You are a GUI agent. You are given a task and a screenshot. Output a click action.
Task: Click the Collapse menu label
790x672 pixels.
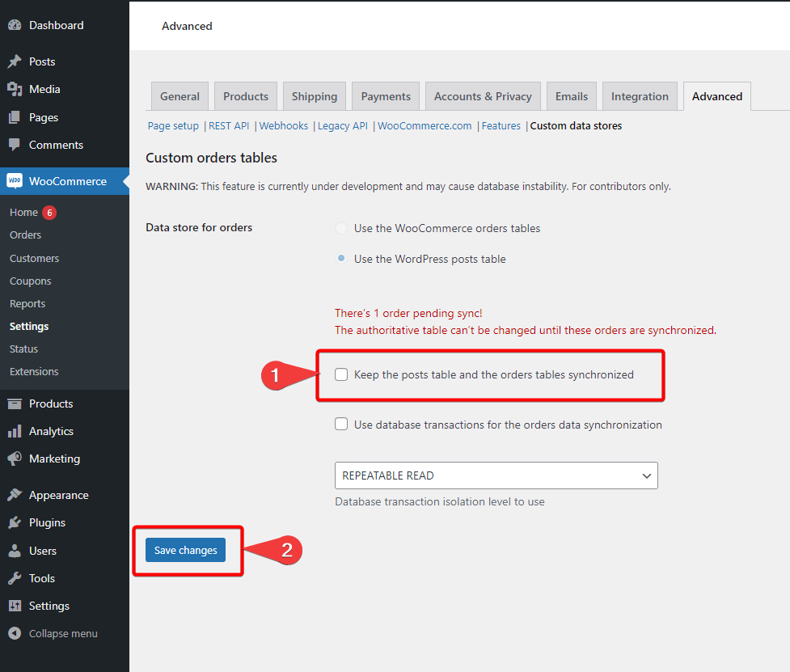coord(63,633)
